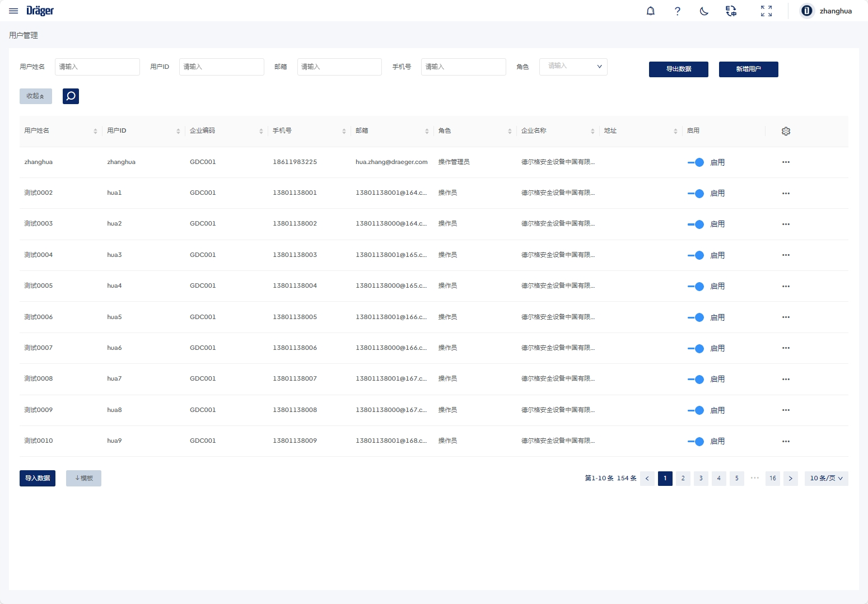Click the language translation icon
Image resolution: width=868 pixels, height=604 pixels.
[731, 11]
